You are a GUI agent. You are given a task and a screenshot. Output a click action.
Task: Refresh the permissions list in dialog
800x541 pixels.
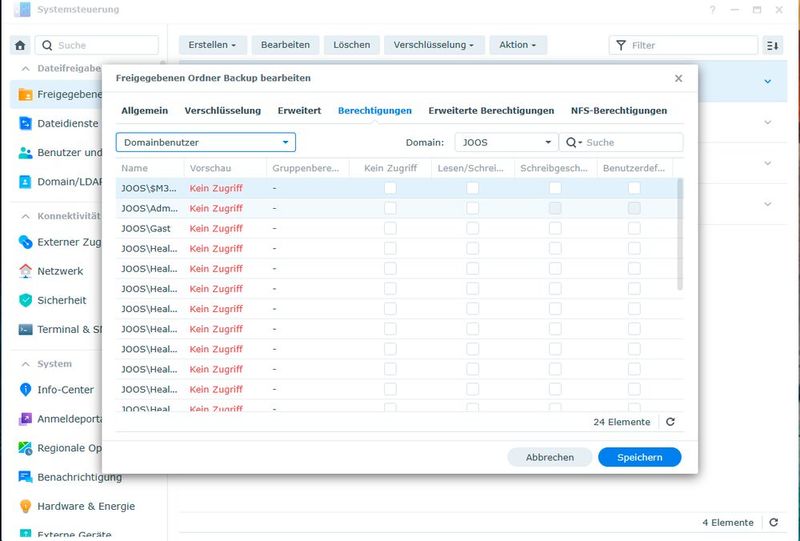pyautogui.click(x=670, y=422)
